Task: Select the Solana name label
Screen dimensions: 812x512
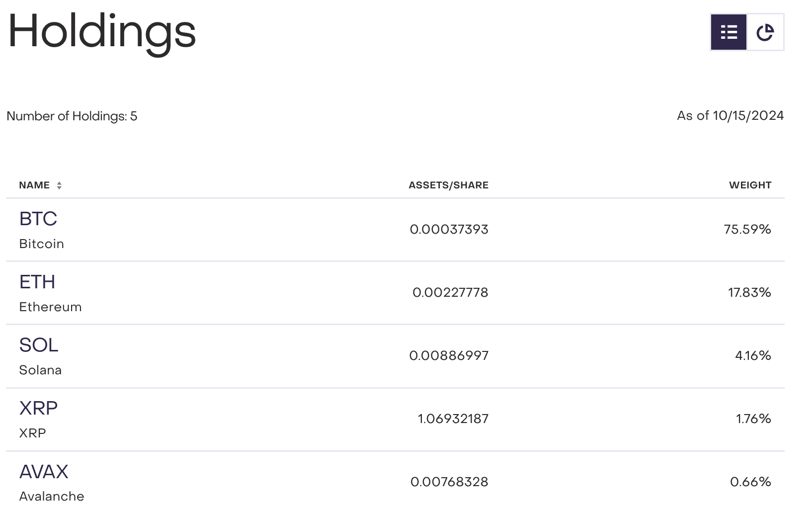Action: click(40, 370)
